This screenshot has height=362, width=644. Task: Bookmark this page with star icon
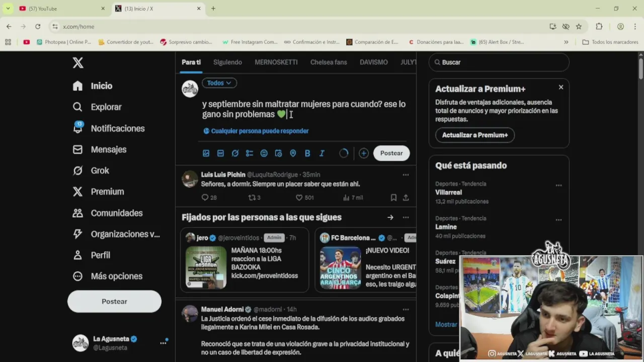[x=579, y=26]
